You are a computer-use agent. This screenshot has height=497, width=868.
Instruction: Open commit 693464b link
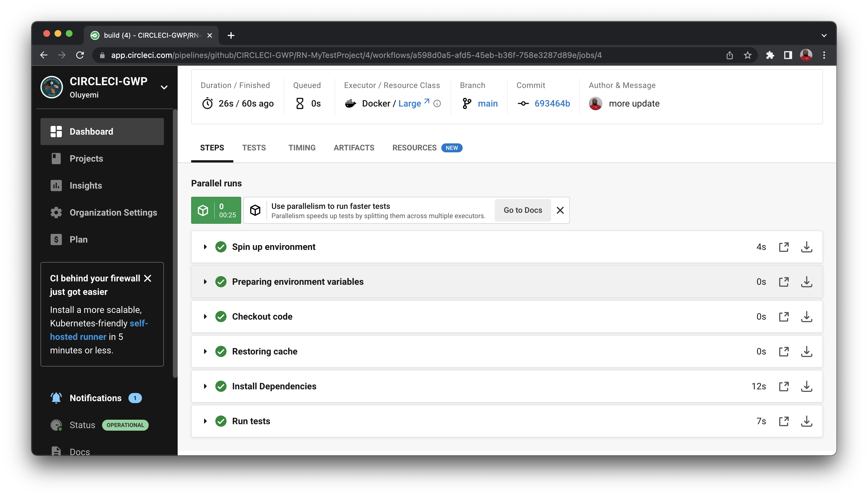[x=552, y=103]
